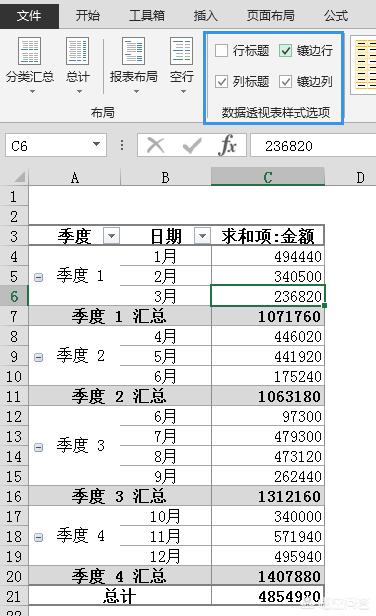Open the 文件 tab
Screen dimensions: 376x616
[x=29, y=15]
